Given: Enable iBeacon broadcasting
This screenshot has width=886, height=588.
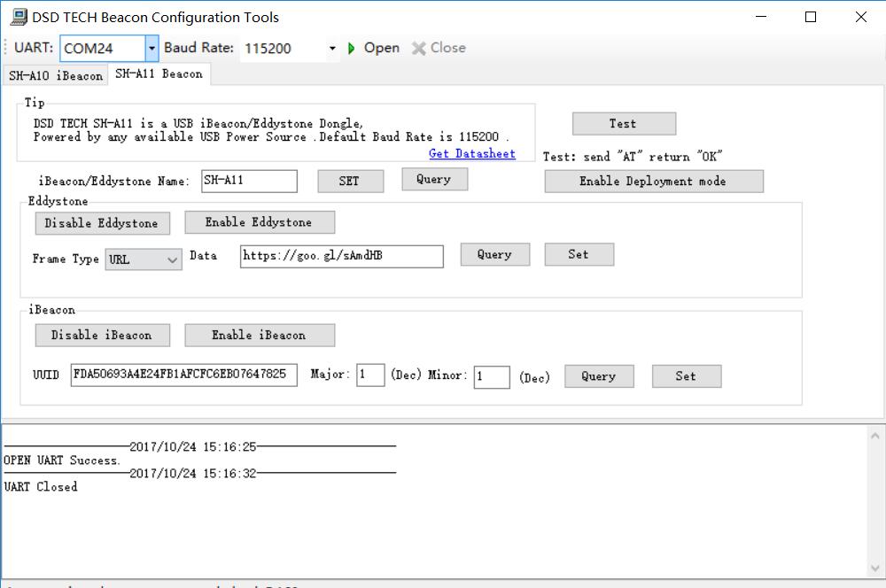Looking at the screenshot, I should click(260, 335).
